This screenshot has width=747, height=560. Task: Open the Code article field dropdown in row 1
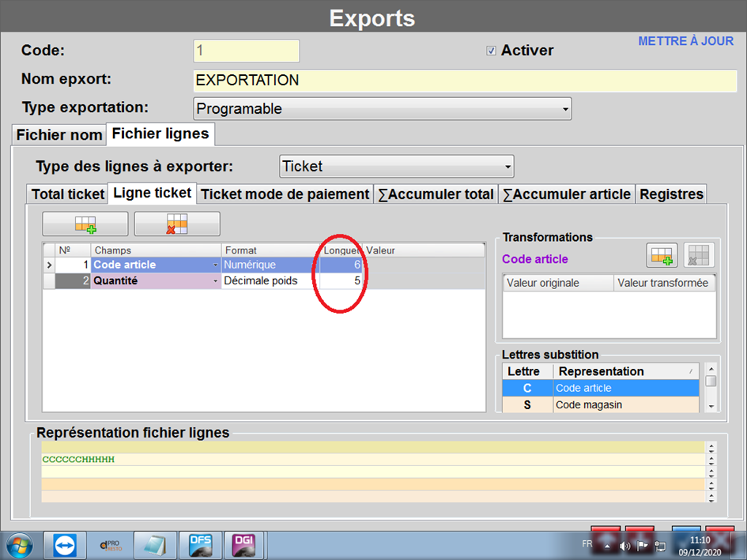tap(215, 265)
